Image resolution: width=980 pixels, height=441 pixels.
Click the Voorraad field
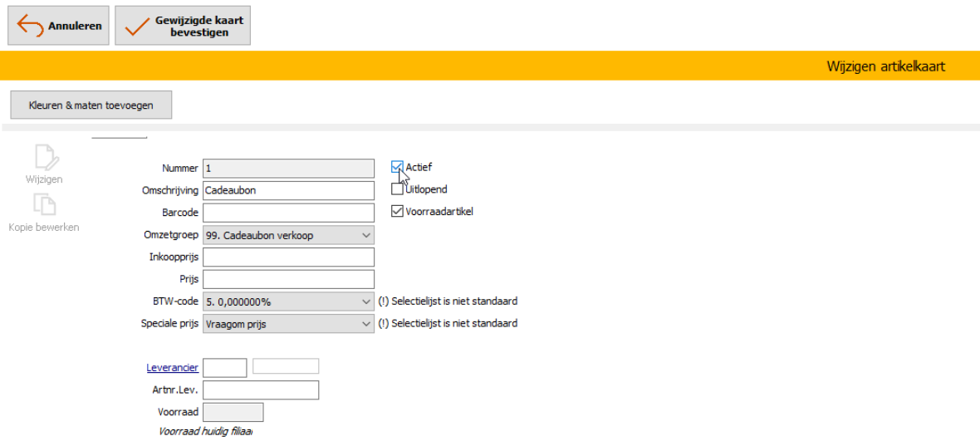coord(233,412)
